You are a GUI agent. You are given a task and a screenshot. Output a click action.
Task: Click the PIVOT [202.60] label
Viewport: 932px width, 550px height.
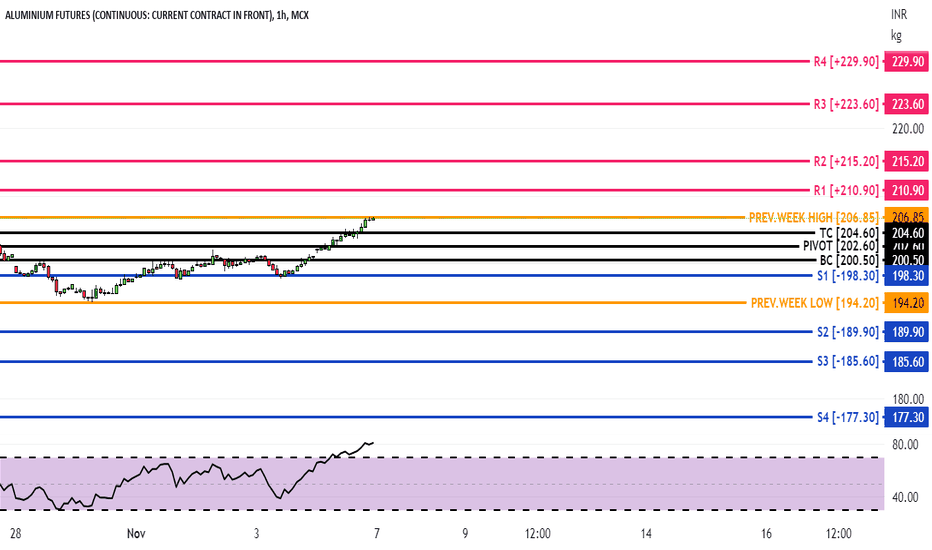coord(840,246)
